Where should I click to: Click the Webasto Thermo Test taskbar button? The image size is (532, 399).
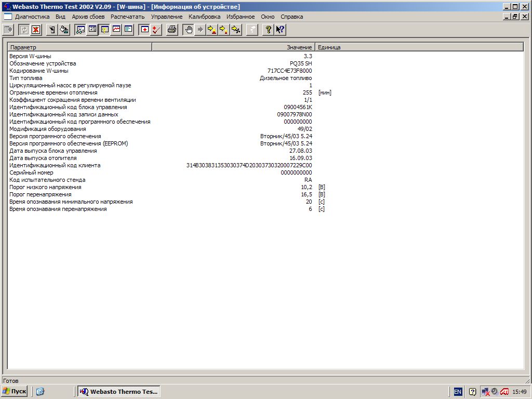(x=119, y=392)
